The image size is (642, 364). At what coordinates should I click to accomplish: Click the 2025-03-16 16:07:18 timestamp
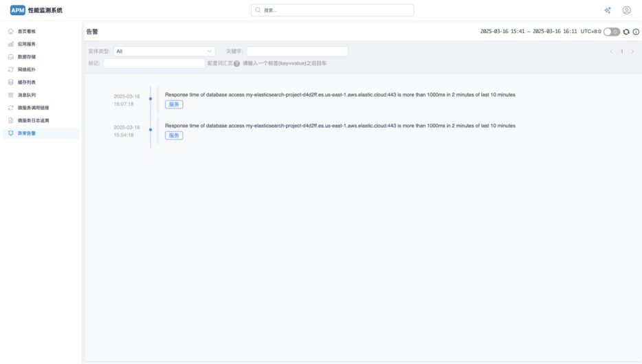click(x=127, y=100)
